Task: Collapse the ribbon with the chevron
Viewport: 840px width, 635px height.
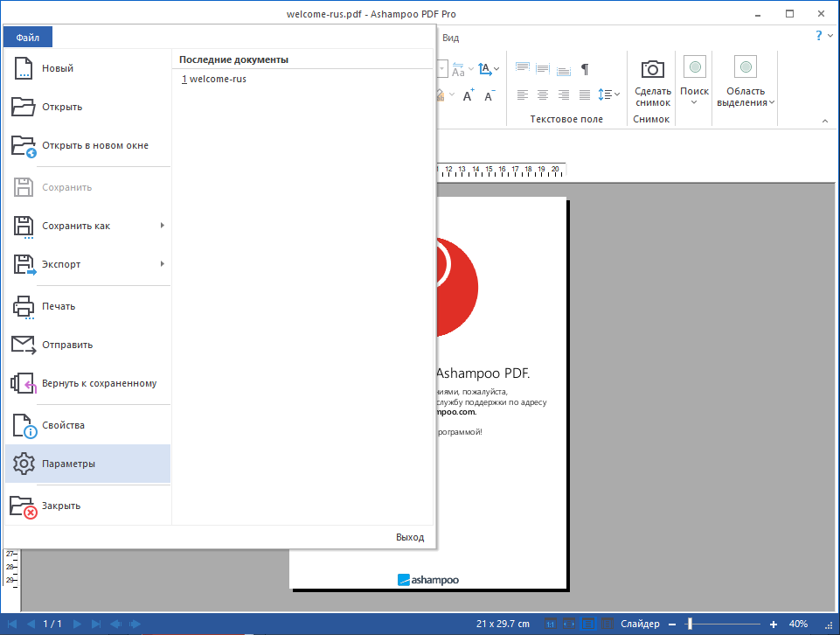Action: pyautogui.click(x=825, y=121)
